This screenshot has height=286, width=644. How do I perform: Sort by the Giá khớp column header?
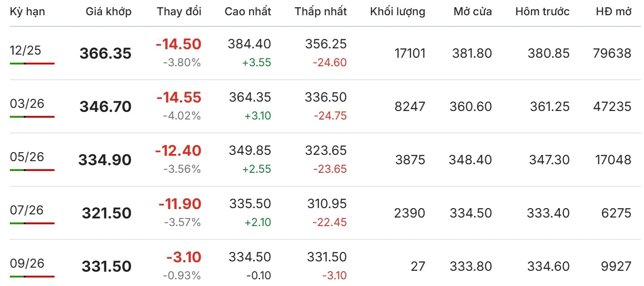pos(108,12)
